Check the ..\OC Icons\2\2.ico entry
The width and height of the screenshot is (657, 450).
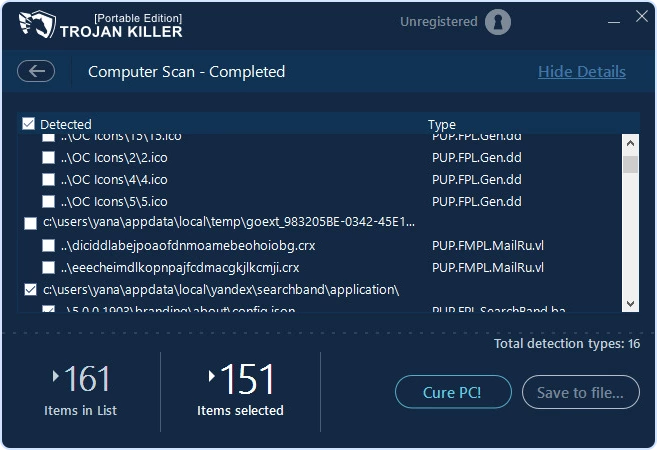(49, 158)
